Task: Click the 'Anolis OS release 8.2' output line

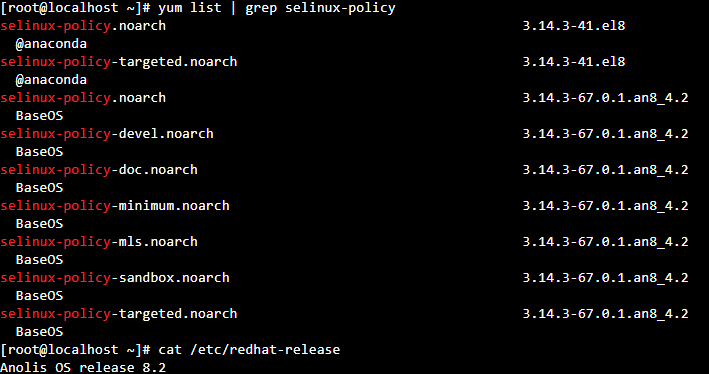Action: [x=83, y=367]
